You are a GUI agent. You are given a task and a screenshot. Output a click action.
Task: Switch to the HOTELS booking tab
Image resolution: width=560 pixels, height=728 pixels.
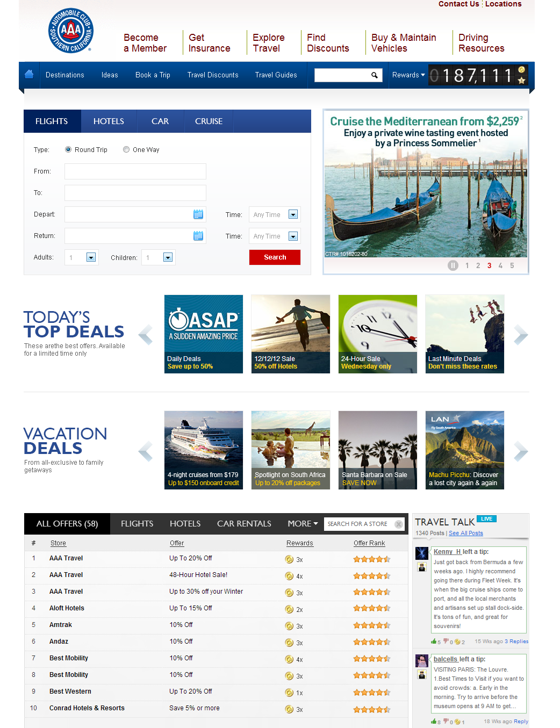(109, 121)
